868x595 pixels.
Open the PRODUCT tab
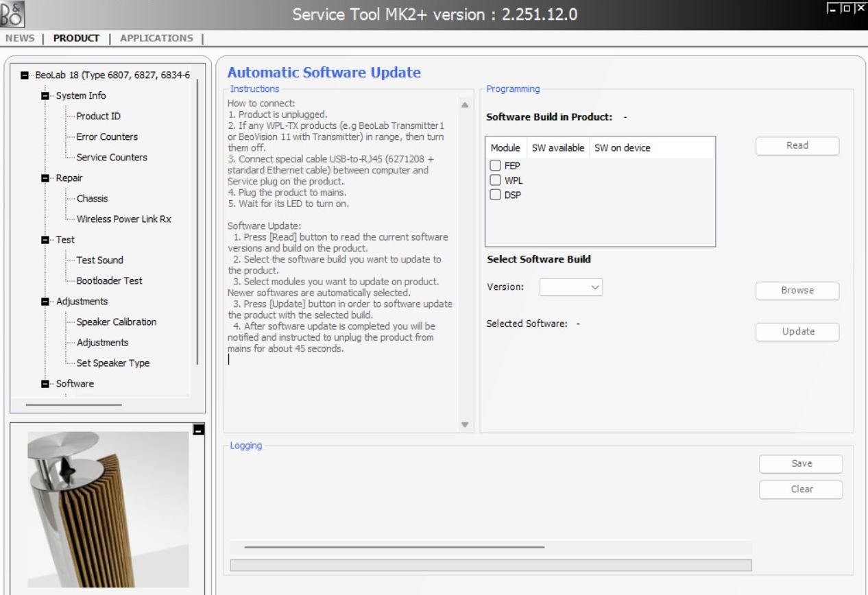pyautogui.click(x=76, y=38)
